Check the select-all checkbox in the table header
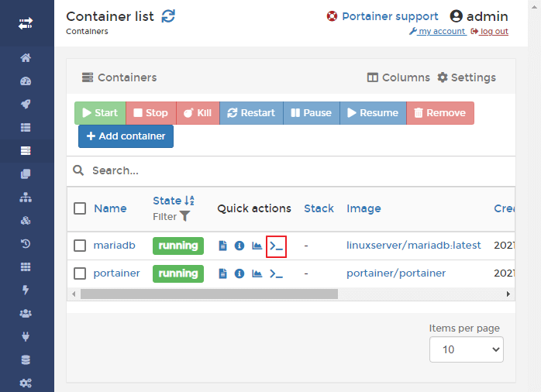 [x=80, y=208]
